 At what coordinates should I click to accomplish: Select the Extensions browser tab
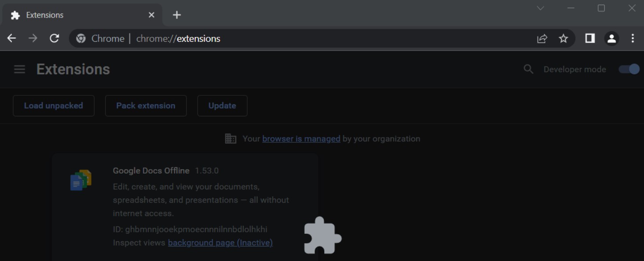[82, 15]
